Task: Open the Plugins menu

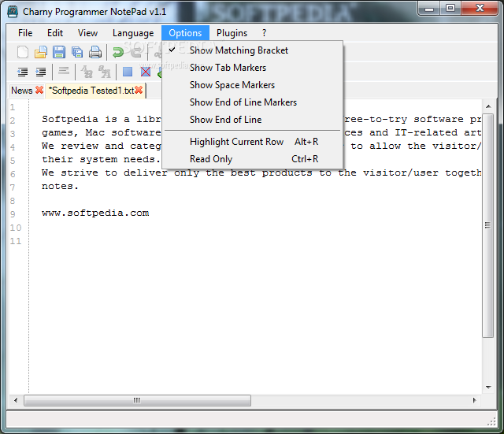Action: [x=232, y=33]
